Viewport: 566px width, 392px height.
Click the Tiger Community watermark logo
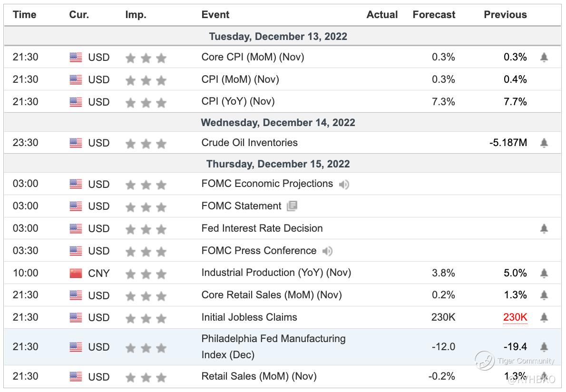pyautogui.click(x=485, y=361)
